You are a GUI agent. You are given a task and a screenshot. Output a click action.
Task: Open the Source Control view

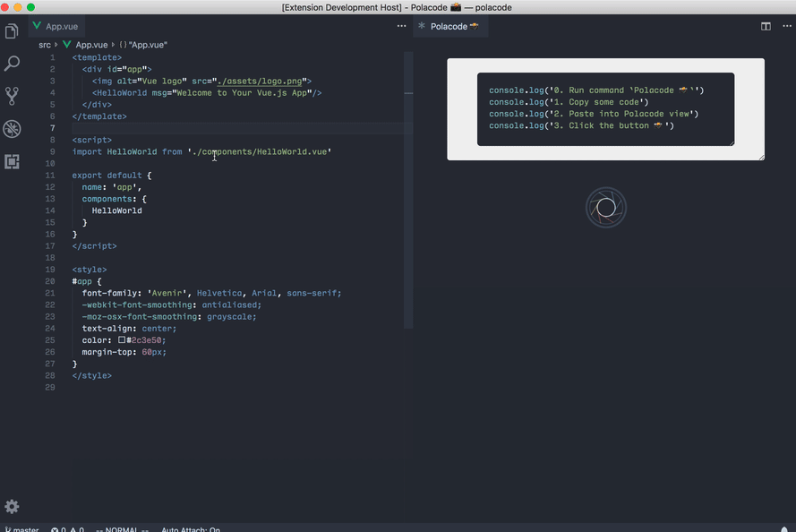(12, 96)
